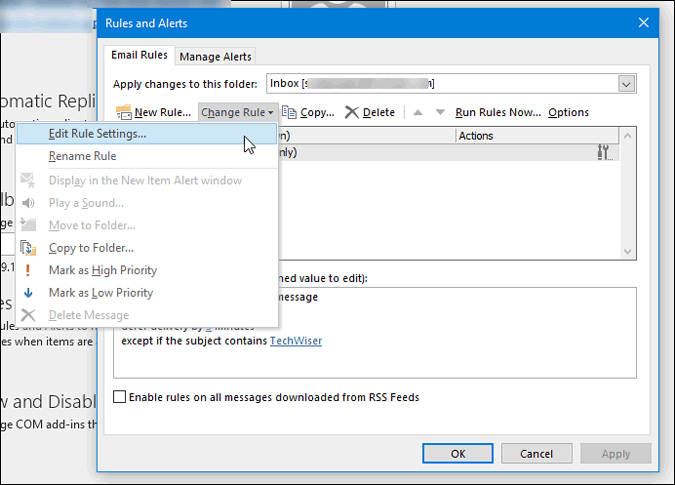Click the Copy rule pages icon
The height and width of the screenshot is (485, 675).
tap(289, 112)
